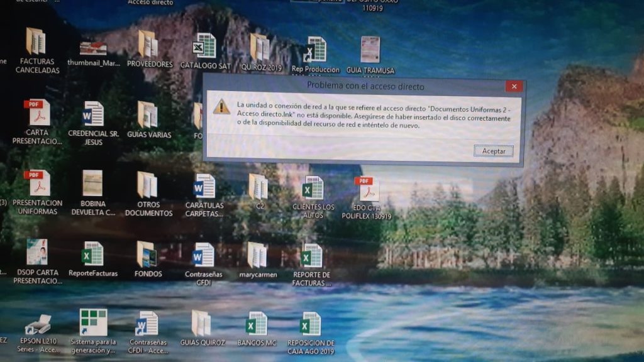Select the CREDENCIAL SR. JESUS Word document
Image resolution: width=644 pixels, height=362 pixels.
(x=92, y=114)
